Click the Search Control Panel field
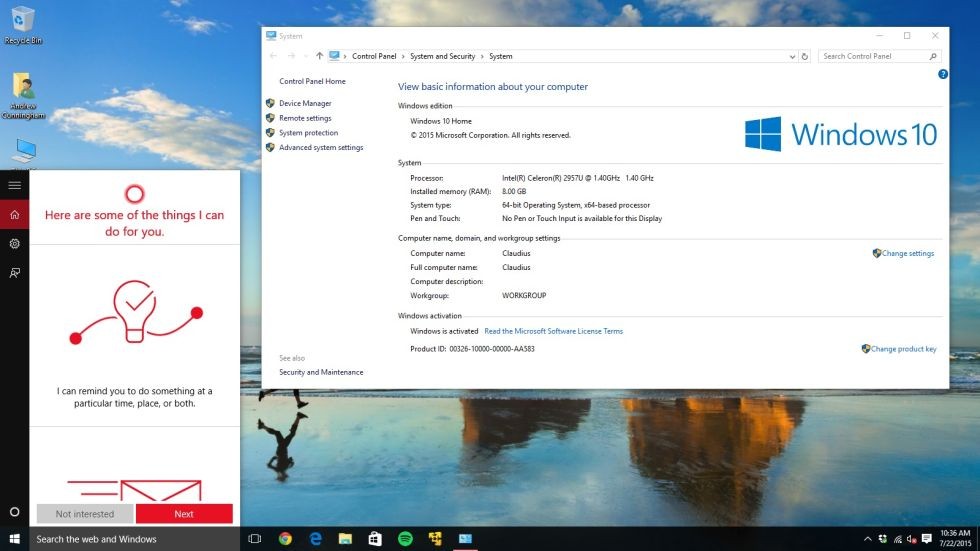980x551 pixels. (879, 56)
